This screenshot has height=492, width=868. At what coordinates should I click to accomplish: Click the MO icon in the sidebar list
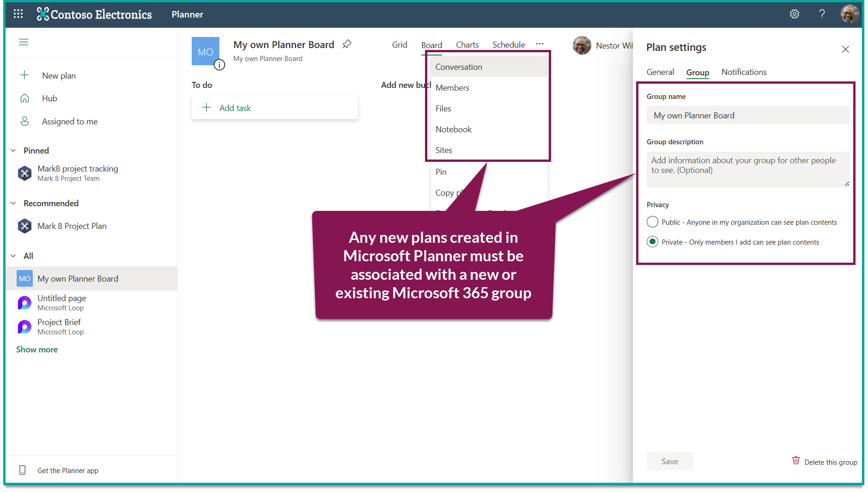click(24, 278)
